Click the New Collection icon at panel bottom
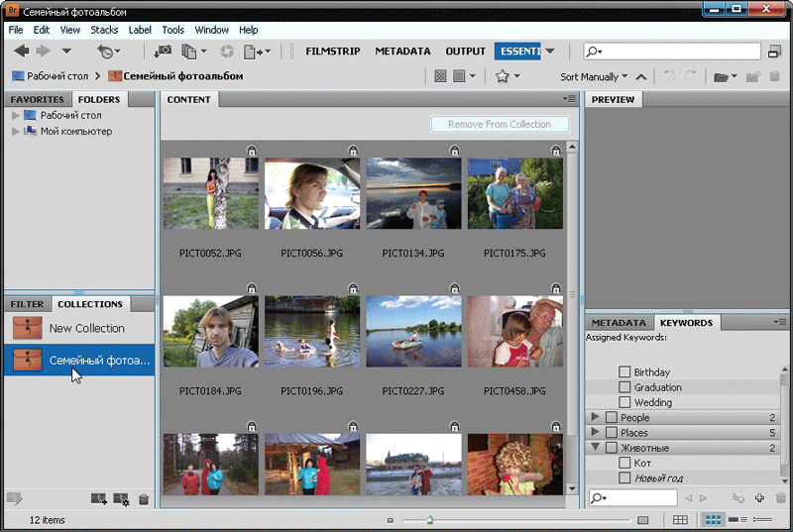 [98, 499]
